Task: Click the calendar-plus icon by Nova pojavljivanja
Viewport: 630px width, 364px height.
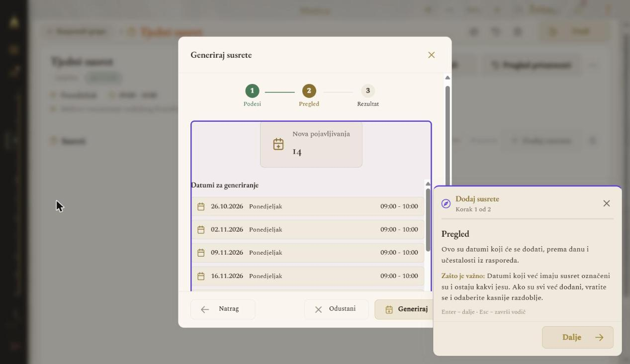Action: click(278, 144)
